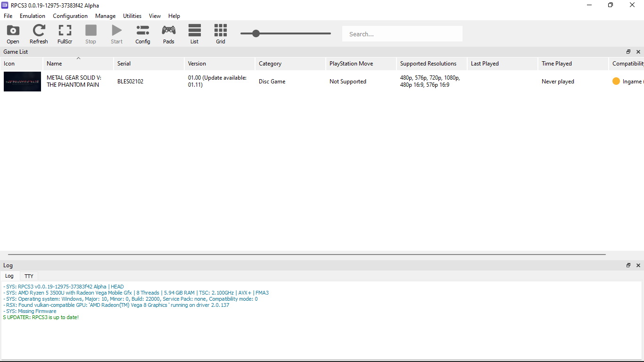Click the Not Supported cell
Image resolution: width=644 pixels, height=362 pixels.
coord(361,81)
